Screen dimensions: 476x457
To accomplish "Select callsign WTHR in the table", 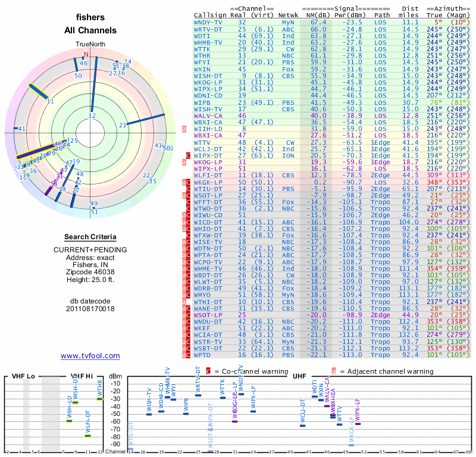I will tap(202, 55).
